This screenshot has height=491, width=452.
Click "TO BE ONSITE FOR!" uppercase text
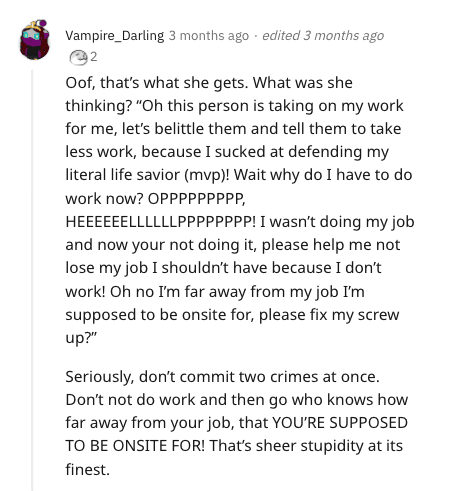pos(135,446)
